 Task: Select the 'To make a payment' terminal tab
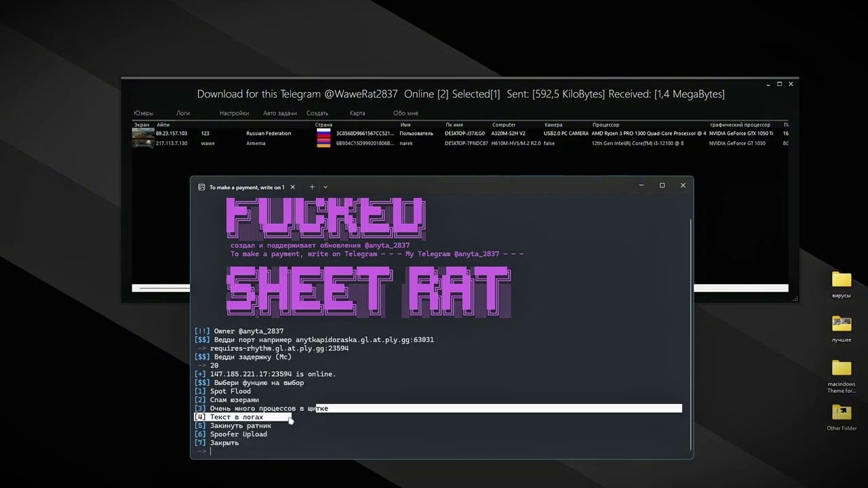(x=247, y=187)
